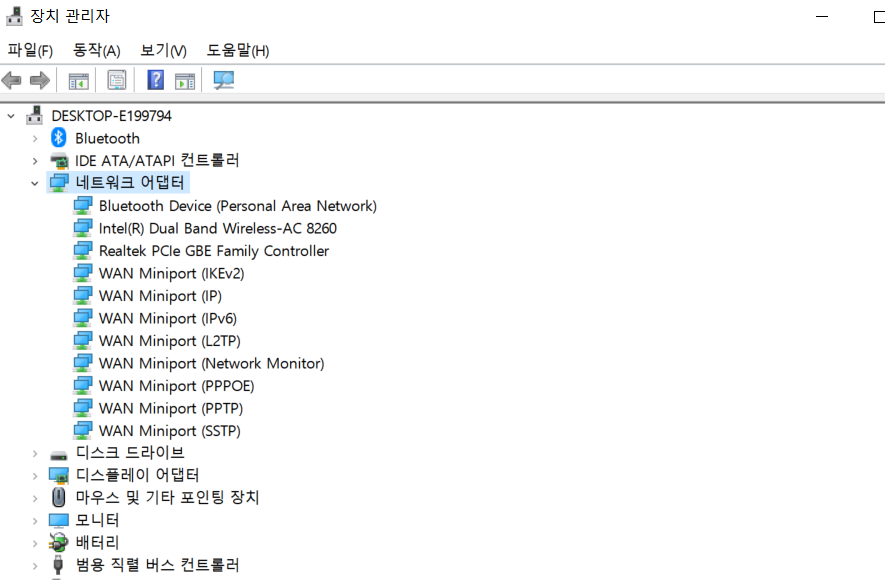Expand the Bluetooth category
885x580 pixels.
tap(35, 139)
